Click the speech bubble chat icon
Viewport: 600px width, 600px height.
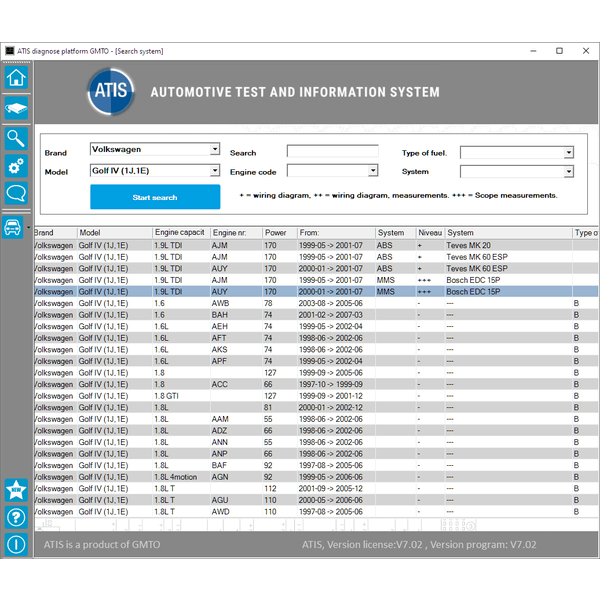15,194
